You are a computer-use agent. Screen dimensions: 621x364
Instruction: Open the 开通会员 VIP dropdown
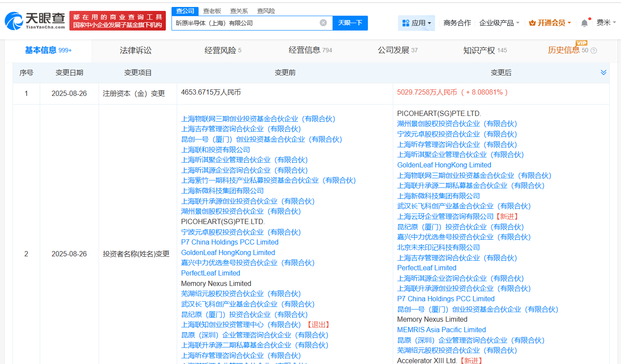tap(550, 23)
